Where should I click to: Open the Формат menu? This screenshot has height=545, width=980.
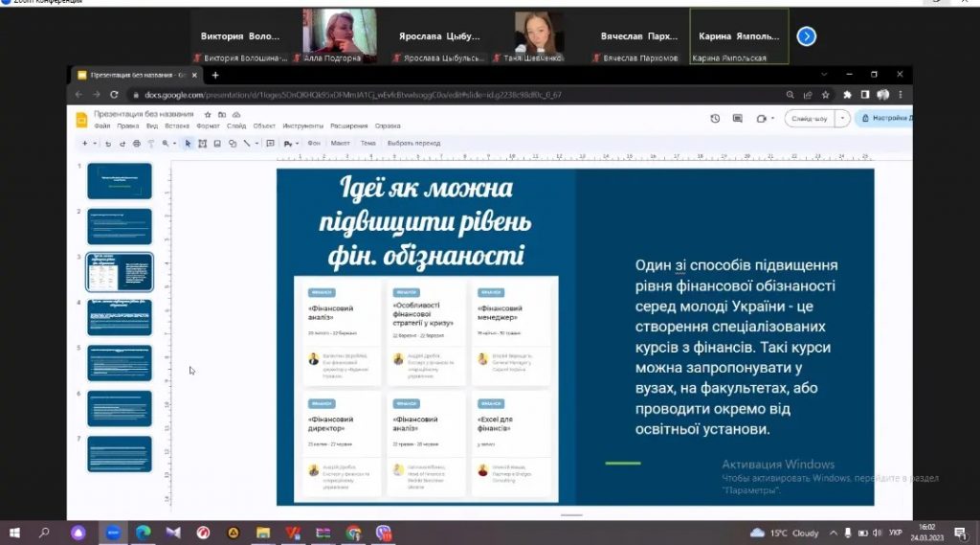click(208, 125)
